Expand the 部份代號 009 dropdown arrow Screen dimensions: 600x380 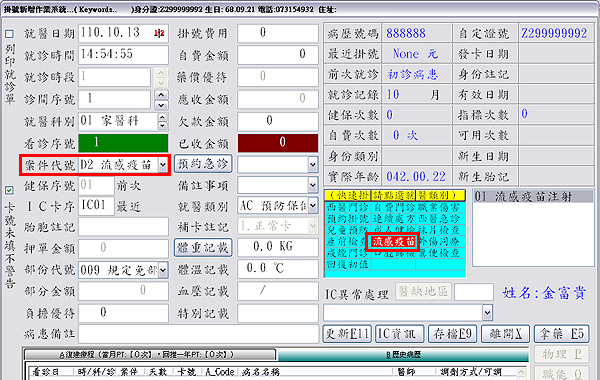(x=163, y=270)
